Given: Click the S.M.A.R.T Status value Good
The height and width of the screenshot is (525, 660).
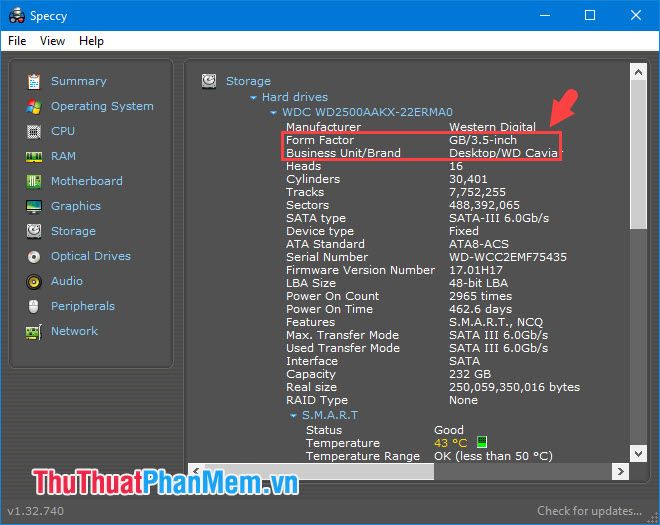Looking at the screenshot, I should coord(449,430).
